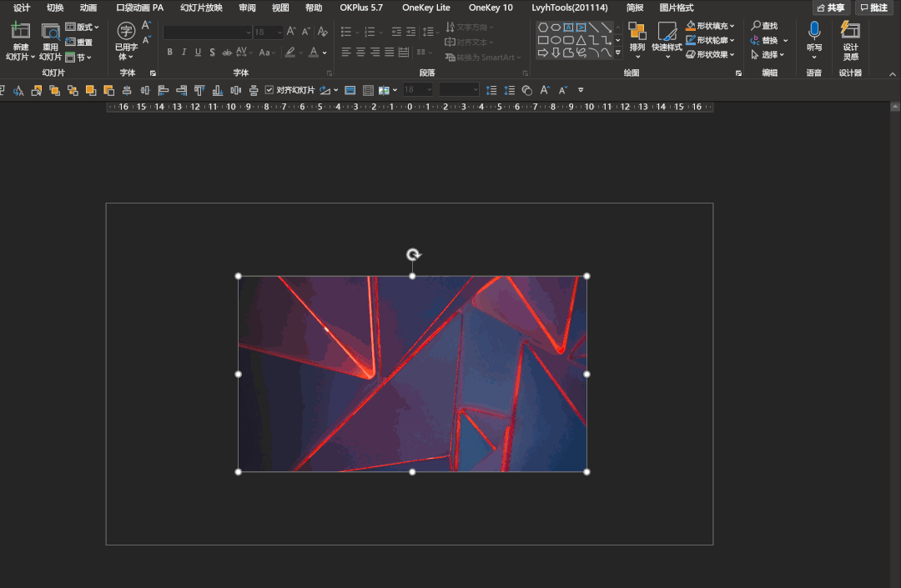This screenshot has height=588, width=901.
Task: Toggle text shadow (S)
Action: point(212,53)
